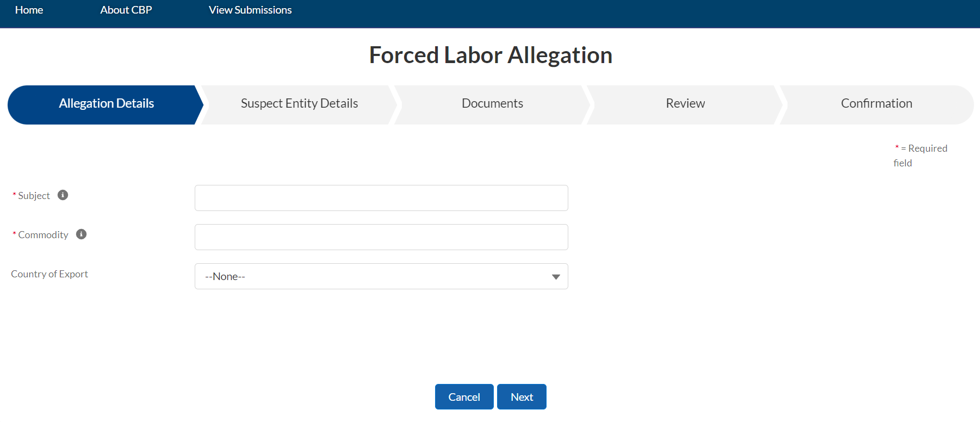The height and width of the screenshot is (422, 980).
Task: Click into the Commodity text box
Action: [x=381, y=237]
